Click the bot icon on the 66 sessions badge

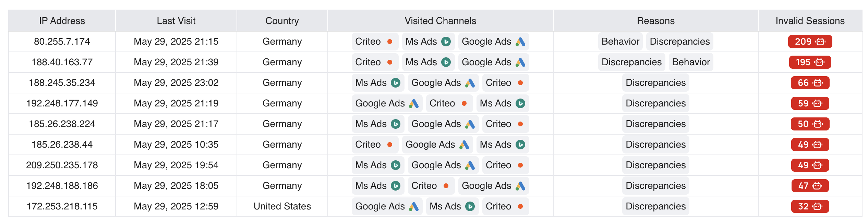pyautogui.click(x=818, y=83)
